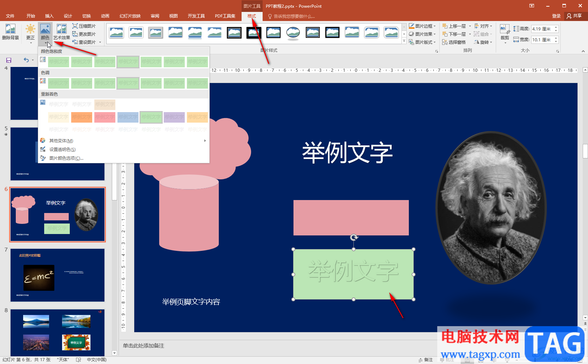Expand the 上移一层 dropdown arrow
The width and height of the screenshot is (588, 364).
point(470,26)
